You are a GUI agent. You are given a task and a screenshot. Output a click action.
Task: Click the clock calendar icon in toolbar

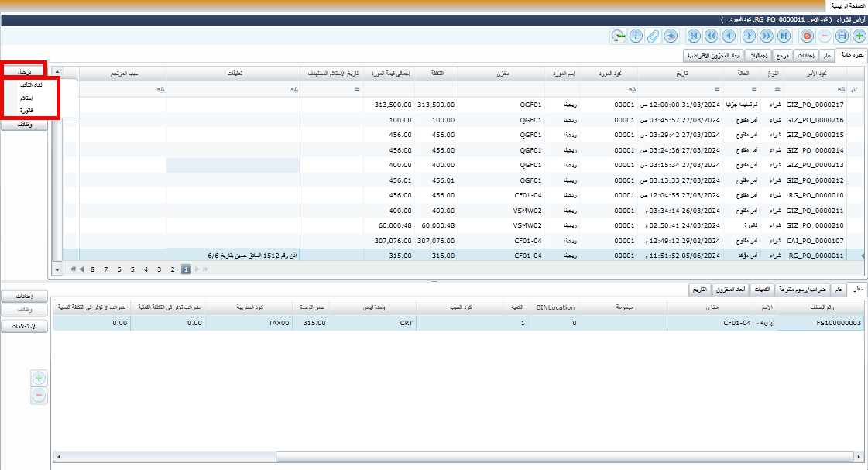[x=618, y=36]
